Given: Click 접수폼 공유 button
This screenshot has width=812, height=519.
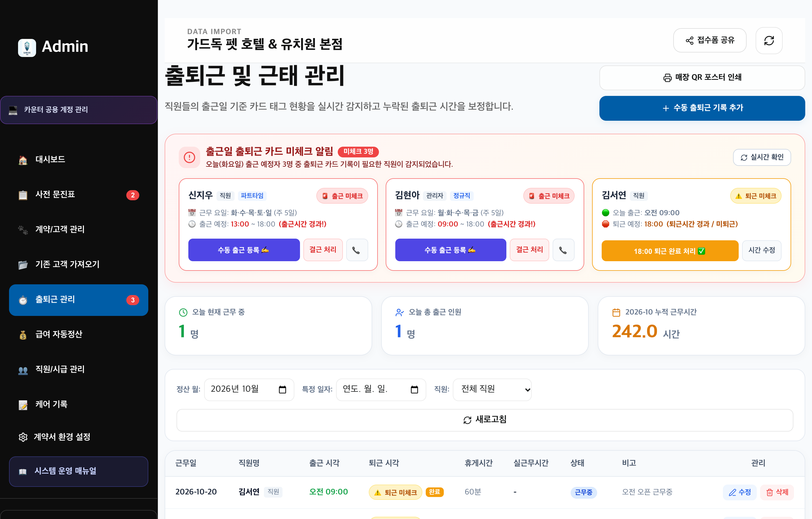Looking at the screenshot, I should coord(709,41).
